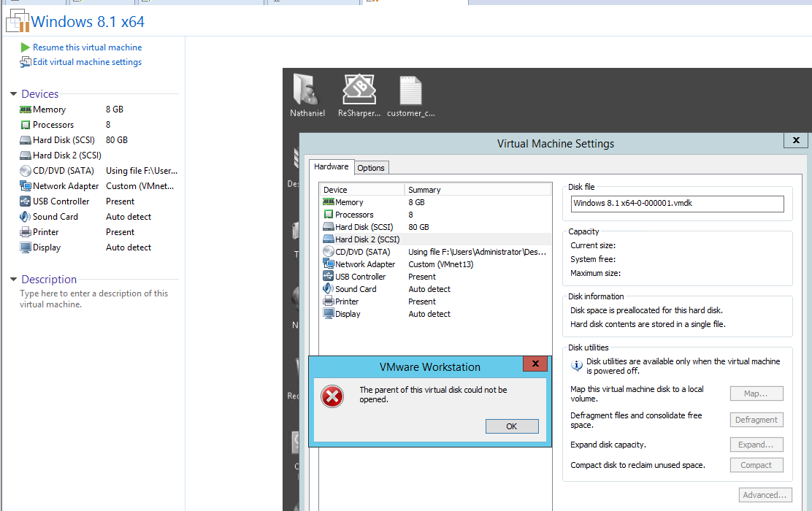Click OK in the VMware Workstation error dialog

coord(512,426)
